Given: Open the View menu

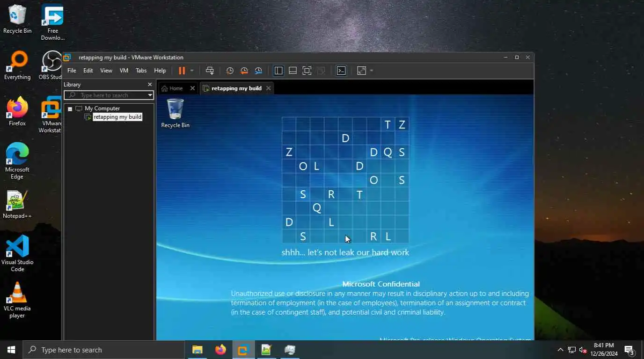Looking at the screenshot, I should [x=106, y=71].
